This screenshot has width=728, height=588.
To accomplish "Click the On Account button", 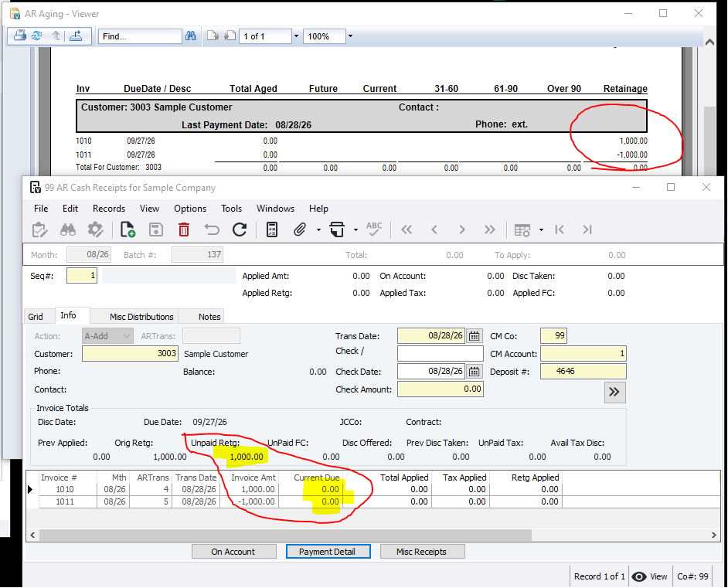I will (x=233, y=552).
